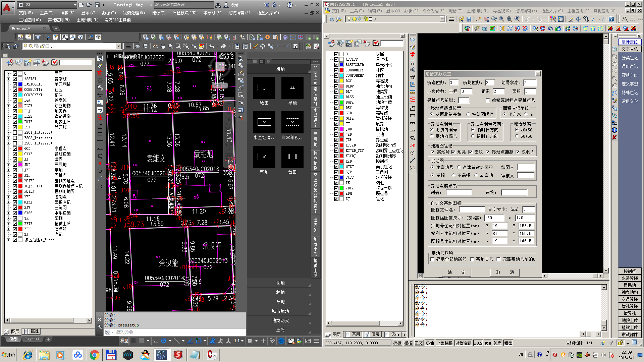644x362 pixels.
Task: Select the Pan hand tool in left toolbar
Action: click(163, 46)
